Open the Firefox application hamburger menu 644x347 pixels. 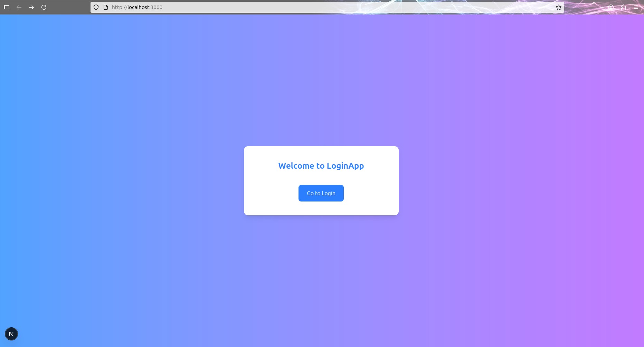[636, 7]
